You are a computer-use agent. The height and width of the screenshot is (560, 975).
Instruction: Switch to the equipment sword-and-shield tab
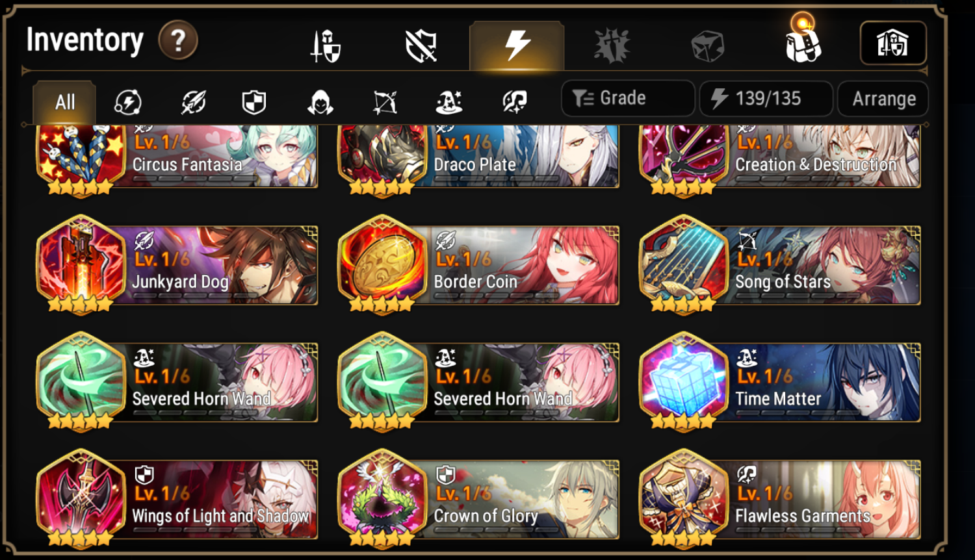pyautogui.click(x=326, y=46)
